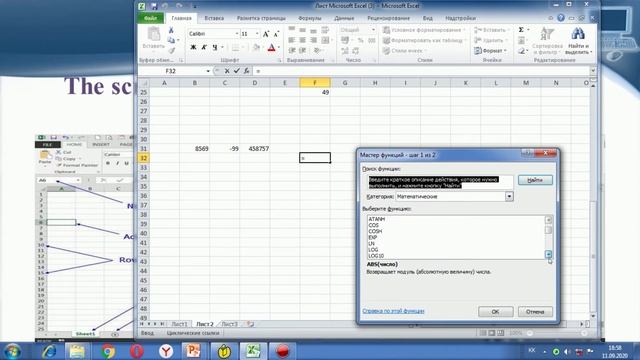This screenshot has height=360, width=640.
Task: Click Справка по этой функции help link
Action: click(393, 311)
